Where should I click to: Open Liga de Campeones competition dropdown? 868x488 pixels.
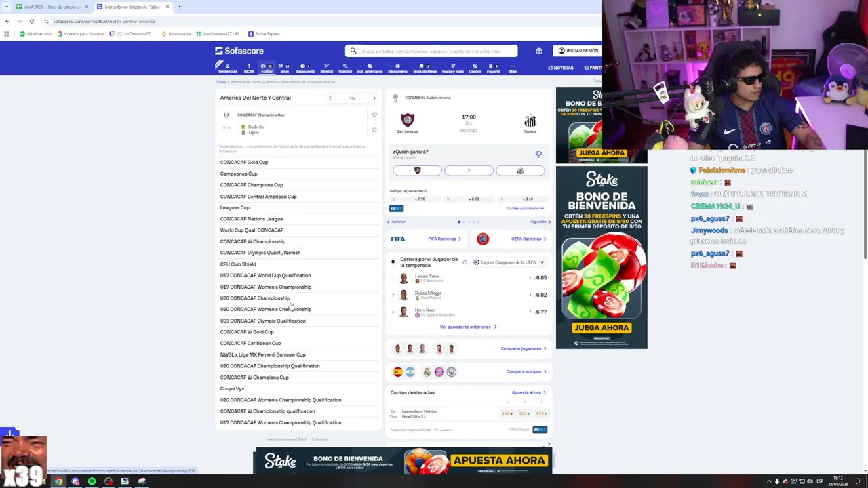[509, 262]
